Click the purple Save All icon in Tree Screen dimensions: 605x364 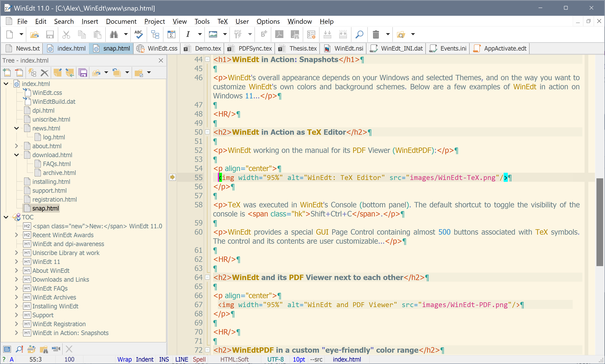point(83,72)
